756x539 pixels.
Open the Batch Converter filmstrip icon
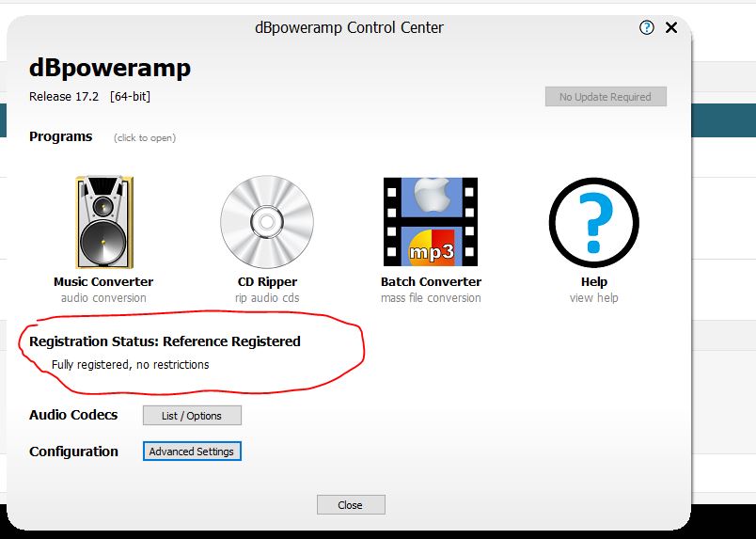coord(431,223)
